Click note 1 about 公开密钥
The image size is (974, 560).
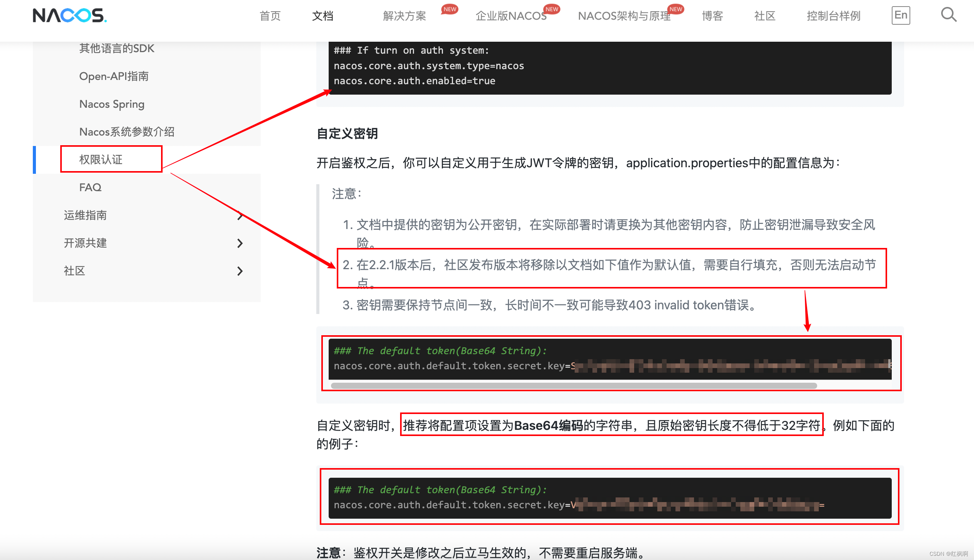(x=609, y=234)
